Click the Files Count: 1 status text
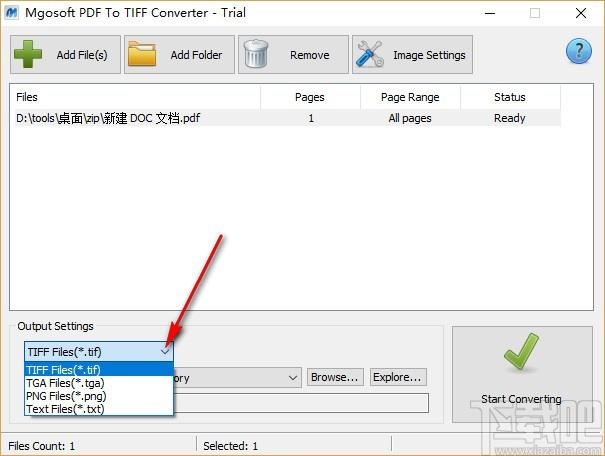This screenshot has width=605, height=456. 41,446
